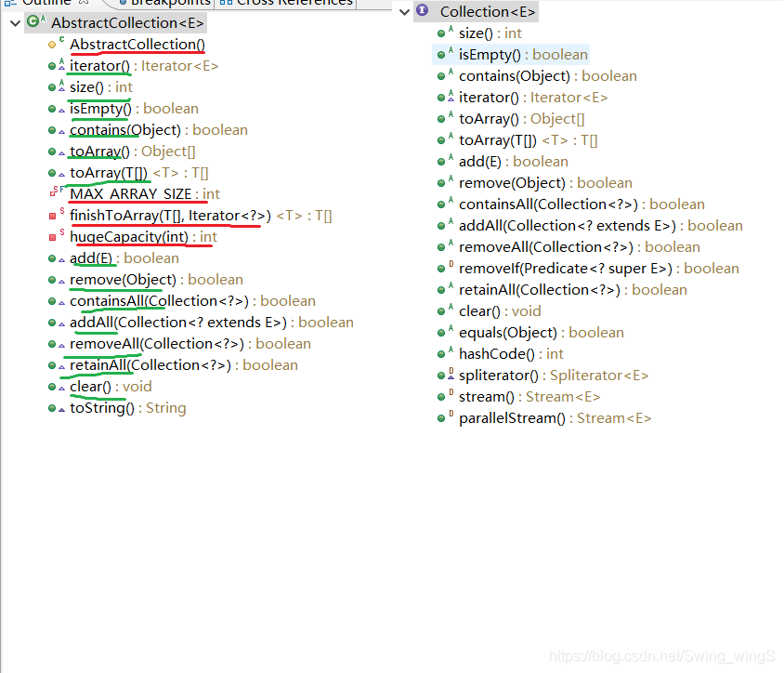Select isEmpty() in AbstractCollection outline
The height and width of the screenshot is (673, 784).
pyautogui.click(x=134, y=109)
